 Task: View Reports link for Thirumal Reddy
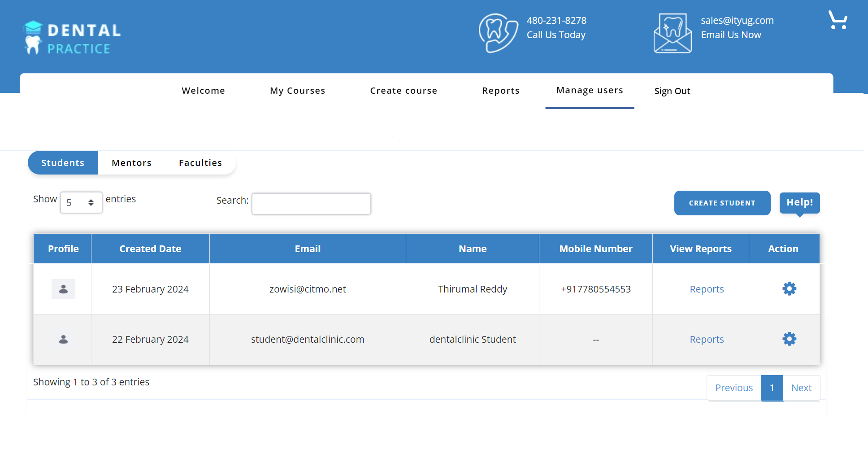707,289
